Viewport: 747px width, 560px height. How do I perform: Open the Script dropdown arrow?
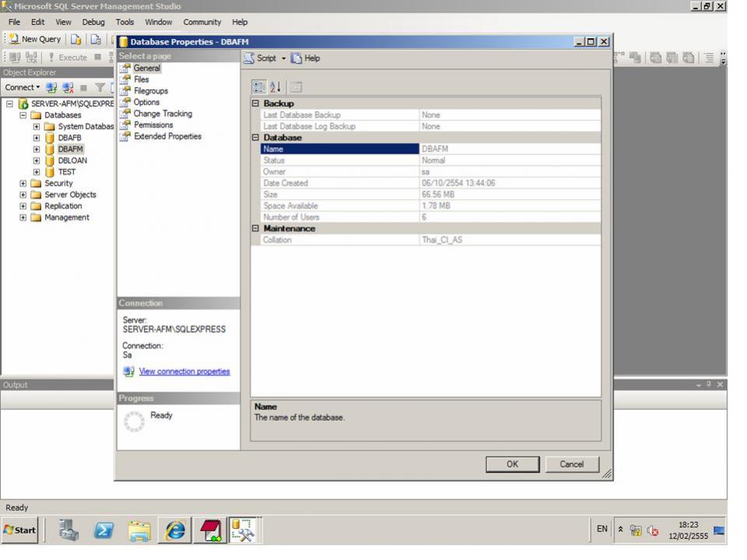click(x=283, y=58)
